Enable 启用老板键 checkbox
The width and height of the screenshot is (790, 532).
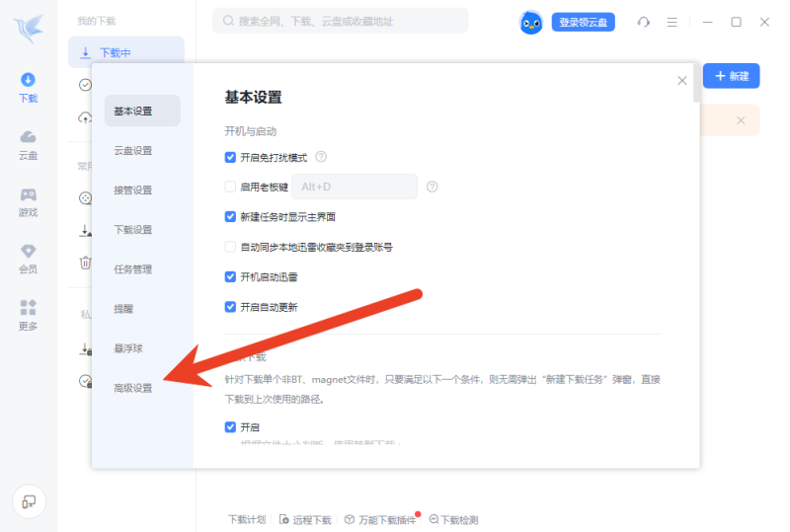point(230,187)
